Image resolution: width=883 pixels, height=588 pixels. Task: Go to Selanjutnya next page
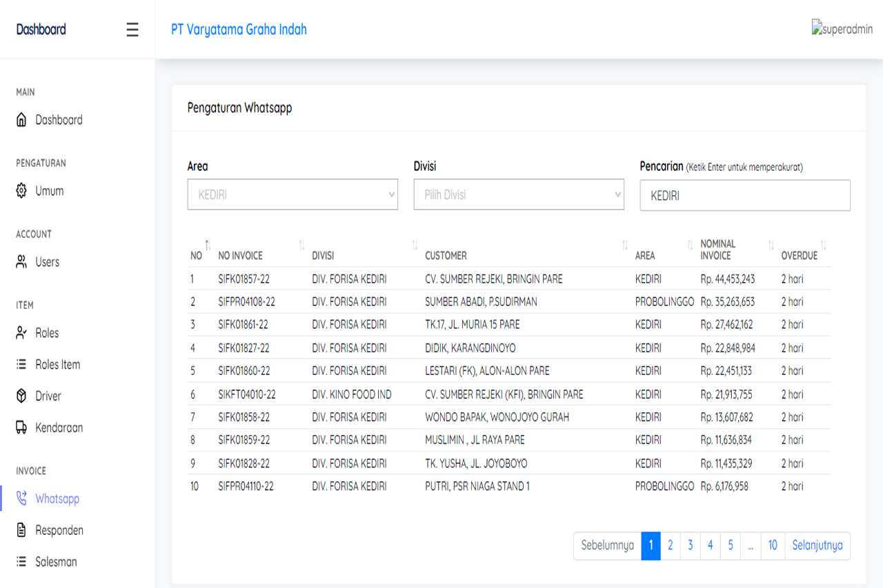click(x=817, y=545)
